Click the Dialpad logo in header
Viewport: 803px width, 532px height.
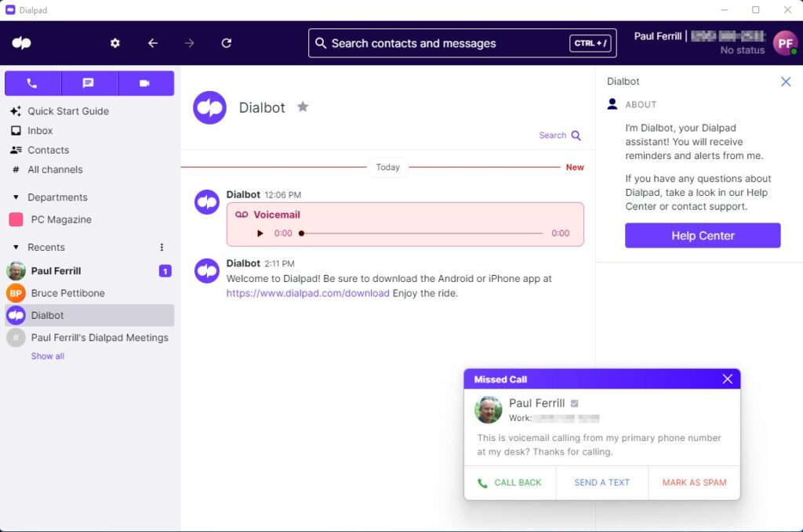click(x=21, y=43)
